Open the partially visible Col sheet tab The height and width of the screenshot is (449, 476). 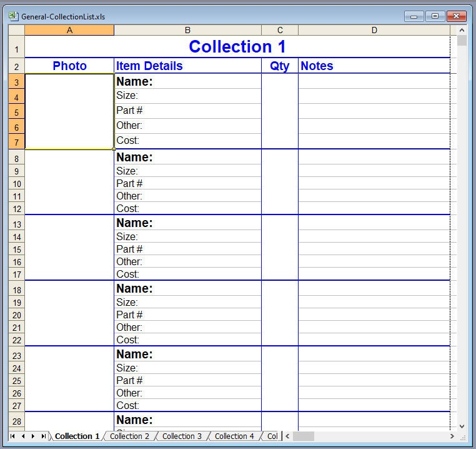pos(272,436)
